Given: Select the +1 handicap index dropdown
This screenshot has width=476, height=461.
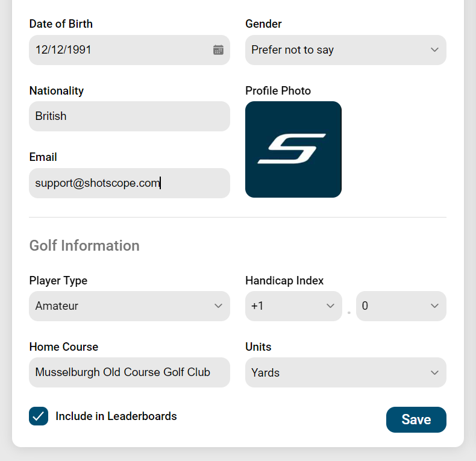Looking at the screenshot, I should click(293, 306).
